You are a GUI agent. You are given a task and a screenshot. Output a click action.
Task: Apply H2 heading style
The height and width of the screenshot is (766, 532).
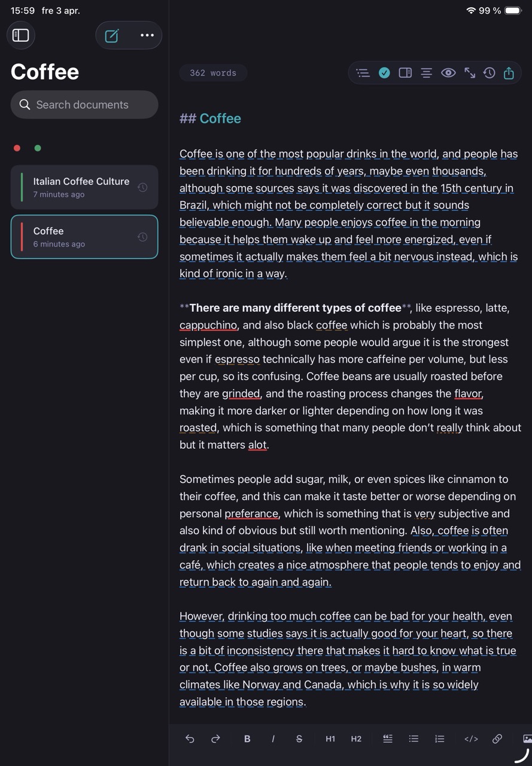click(356, 739)
